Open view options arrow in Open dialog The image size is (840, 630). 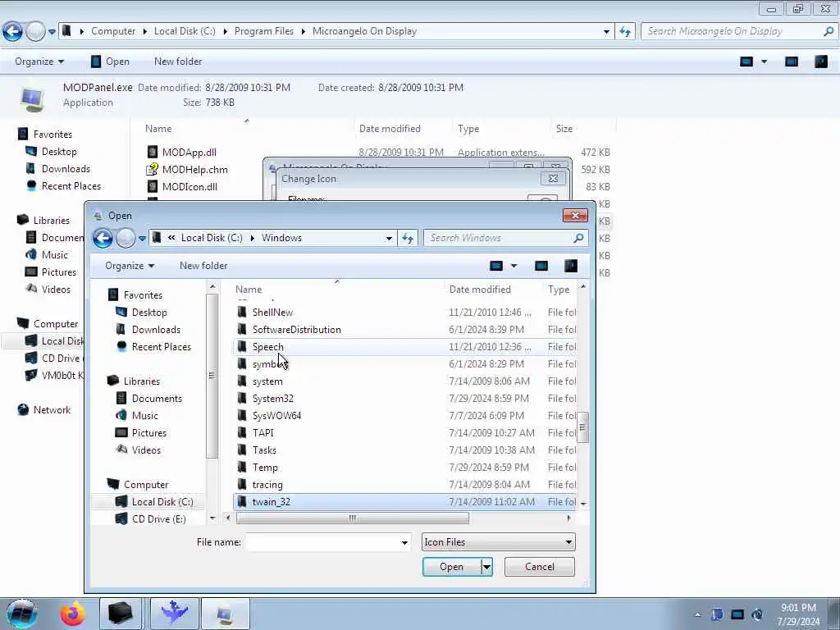(x=514, y=266)
